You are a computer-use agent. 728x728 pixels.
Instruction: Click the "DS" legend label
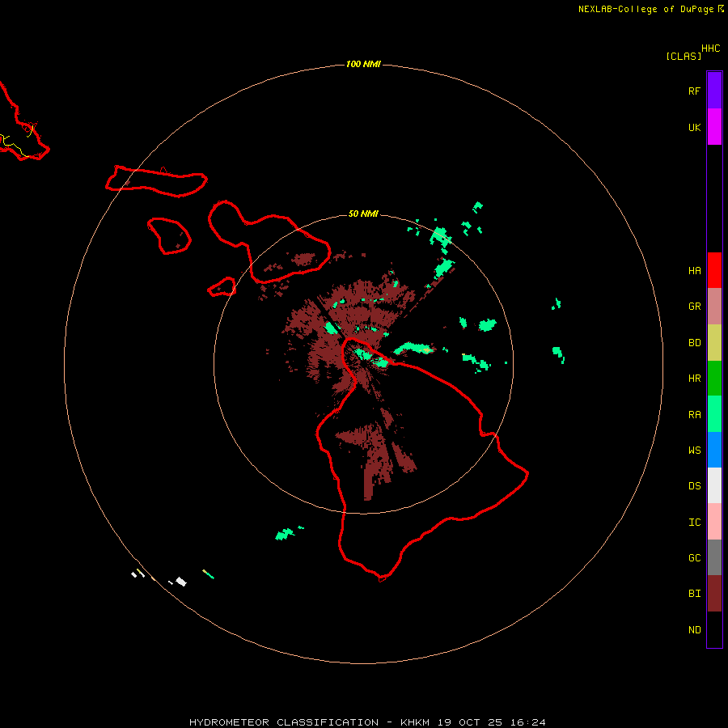pos(694,486)
